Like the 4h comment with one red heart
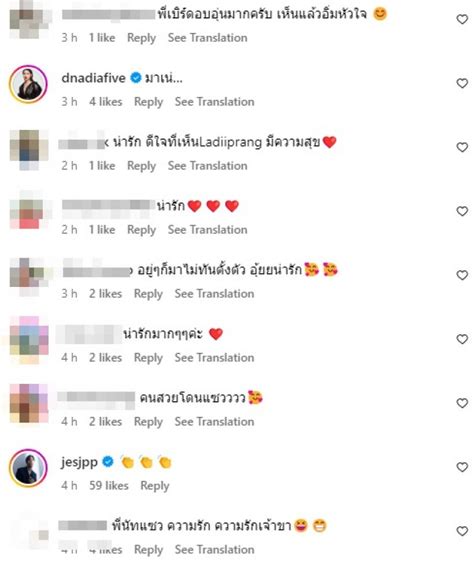The width and height of the screenshot is (474, 571). [462, 339]
